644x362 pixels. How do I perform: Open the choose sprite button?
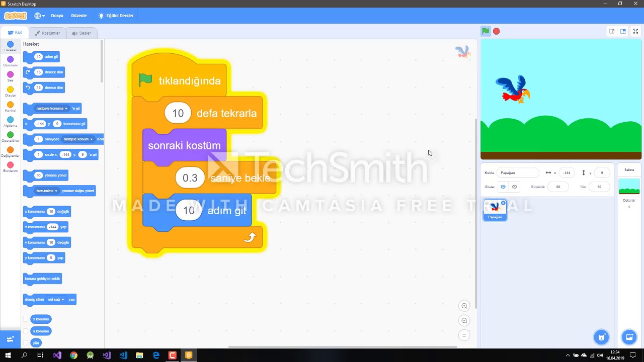601,337
